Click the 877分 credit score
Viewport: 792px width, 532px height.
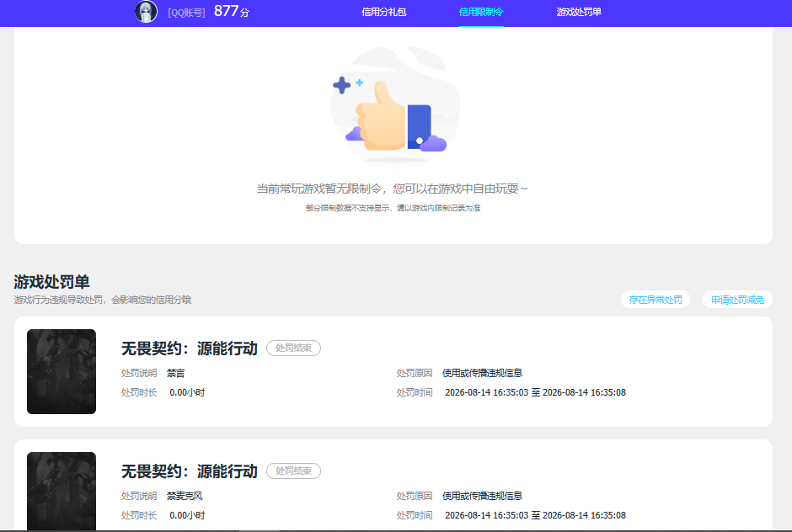pos(232,11)
